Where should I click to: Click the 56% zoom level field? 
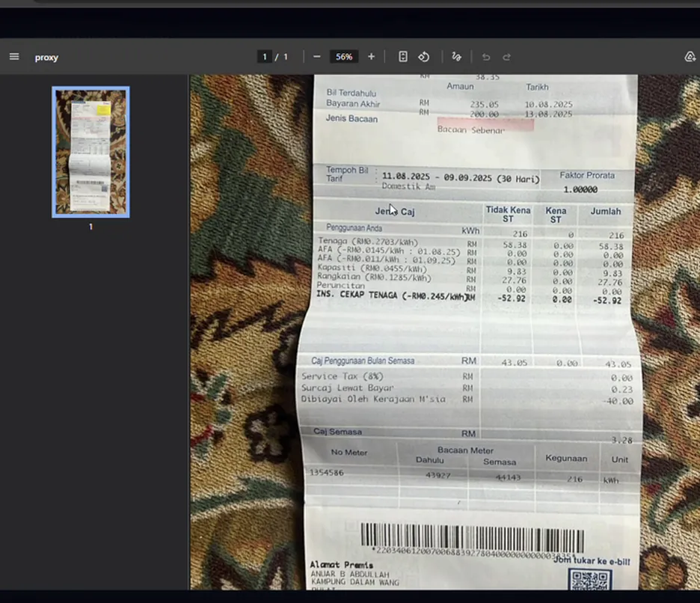pyautogui.click(x=344, y=57)
